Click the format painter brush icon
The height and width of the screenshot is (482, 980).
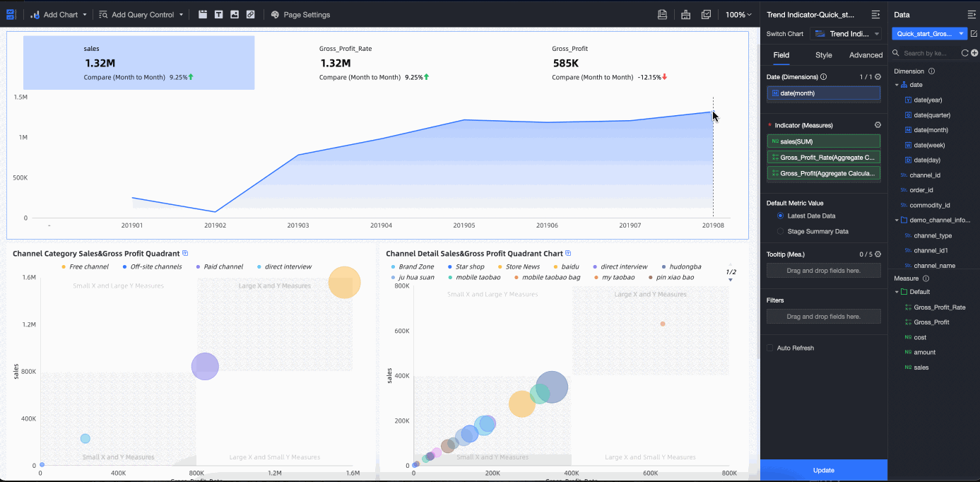coord(685,15)
